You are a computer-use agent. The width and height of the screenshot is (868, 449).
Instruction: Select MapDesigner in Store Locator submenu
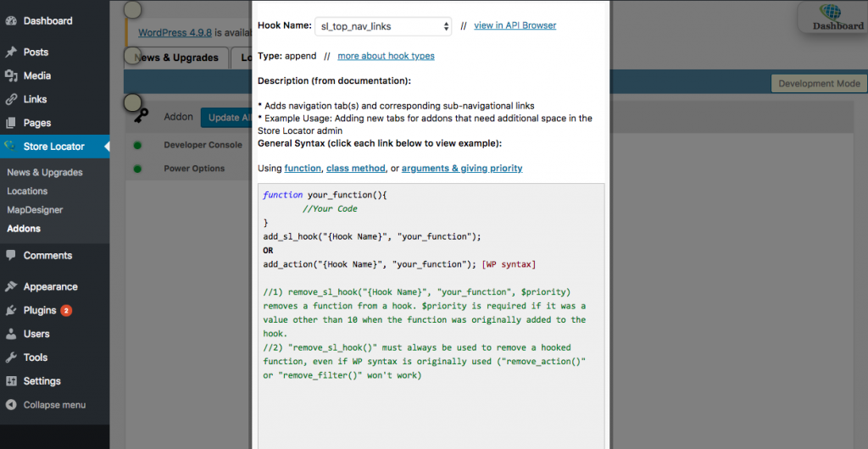pos(35,210)
